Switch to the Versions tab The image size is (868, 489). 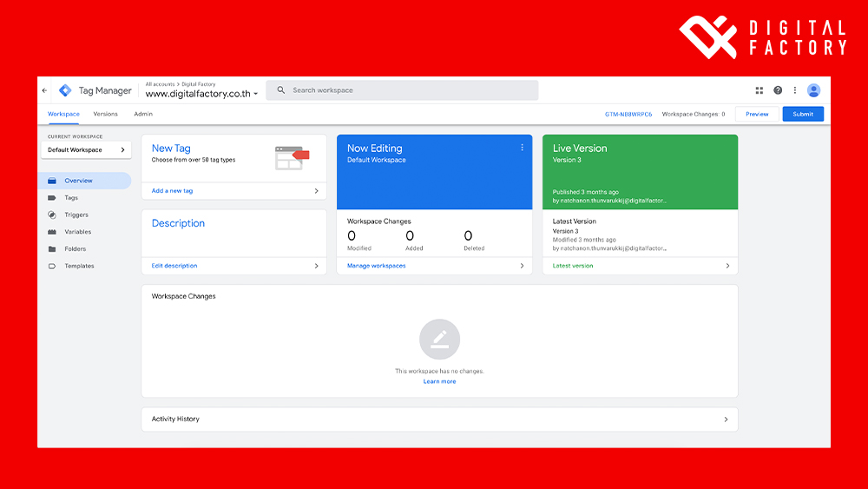point(105,114)
